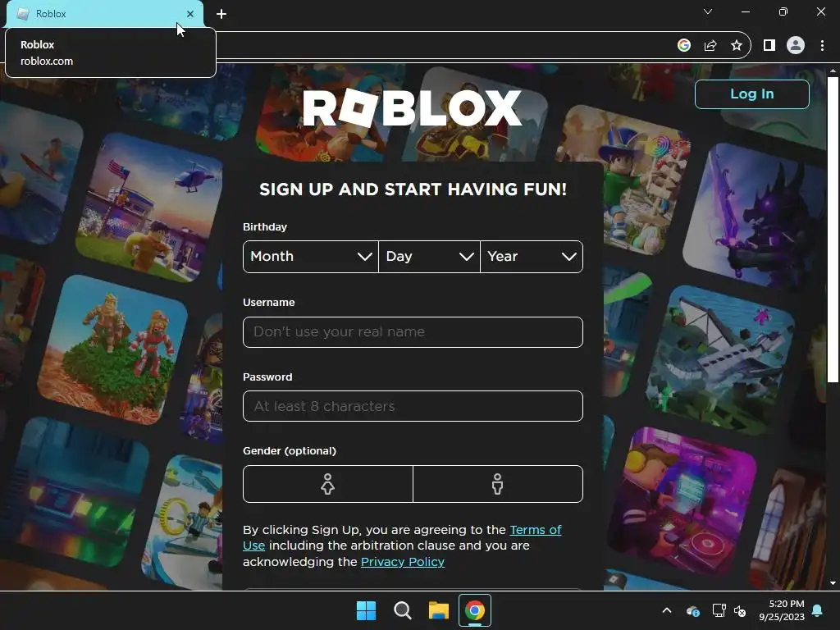Screen dimensions: 840x630
Task: Open the Month birthday dropdown
Action: tap(311, 257)
